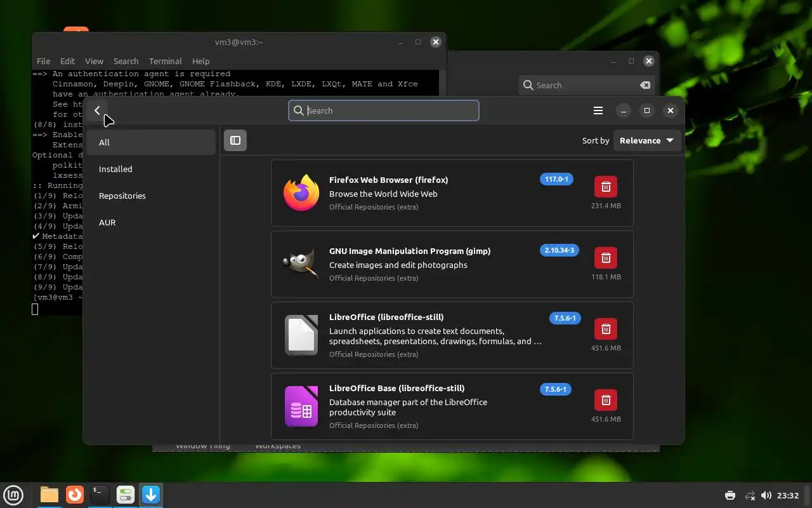Click Firefox size label 231.4 MB
The height and width of the screenshot is (508, 812).
click(x=606, y=206)
